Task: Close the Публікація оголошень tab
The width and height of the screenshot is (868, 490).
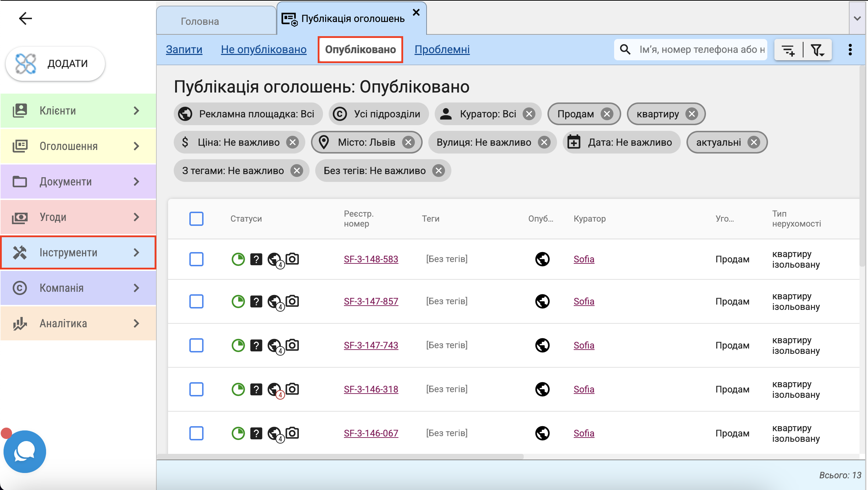Action: pyautogui.click(x=416, y=12)
